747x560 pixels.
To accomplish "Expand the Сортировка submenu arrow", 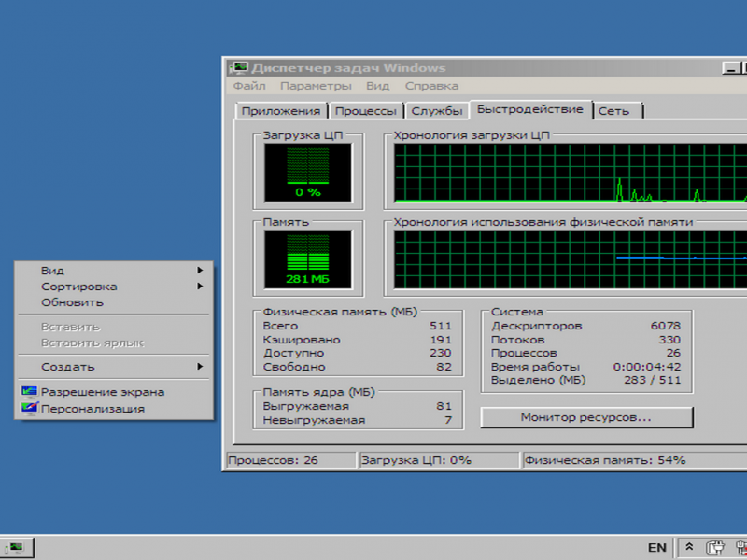I will click(x=200, y=287).
